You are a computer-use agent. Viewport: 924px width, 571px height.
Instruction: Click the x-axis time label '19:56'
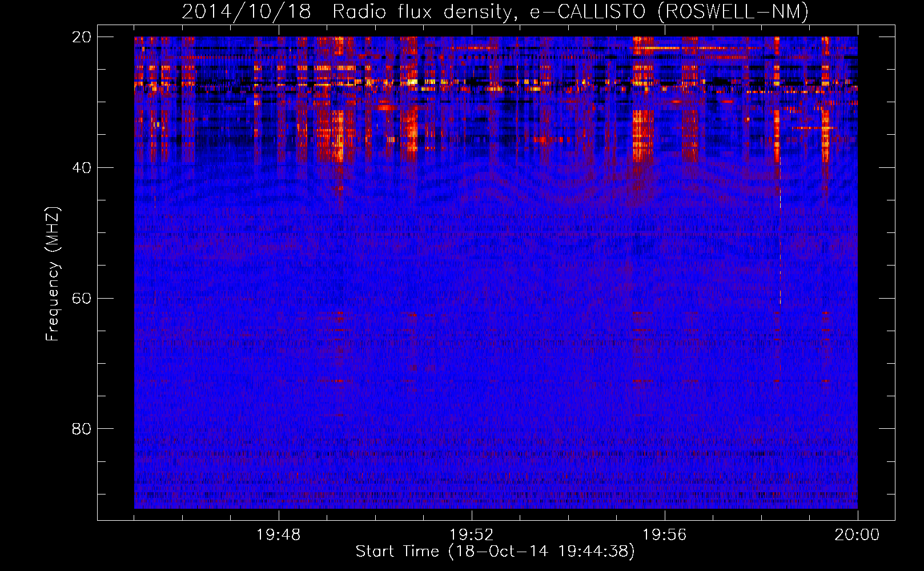tap(664, 535)
